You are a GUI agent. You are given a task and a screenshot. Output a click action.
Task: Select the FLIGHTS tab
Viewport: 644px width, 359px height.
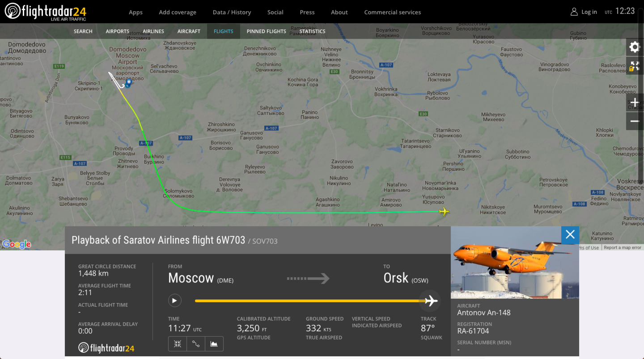click(x=224, y=31)
